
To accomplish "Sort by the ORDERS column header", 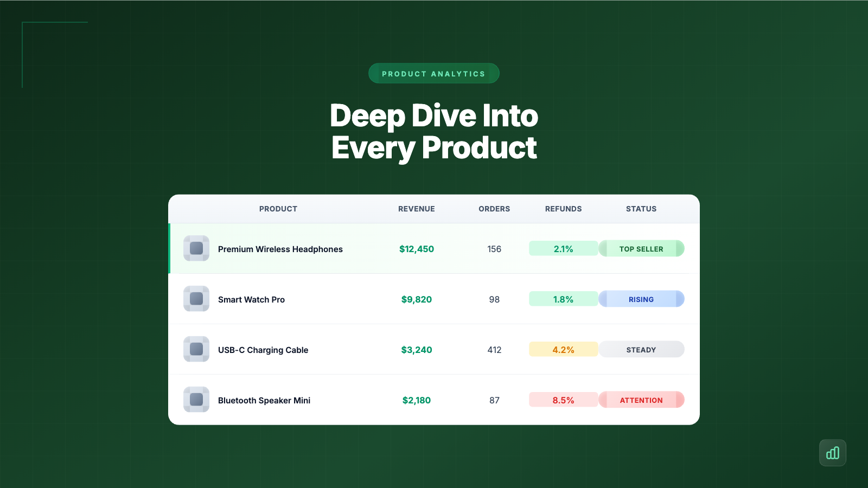I will pyautogui.click(x=494, y=209).
